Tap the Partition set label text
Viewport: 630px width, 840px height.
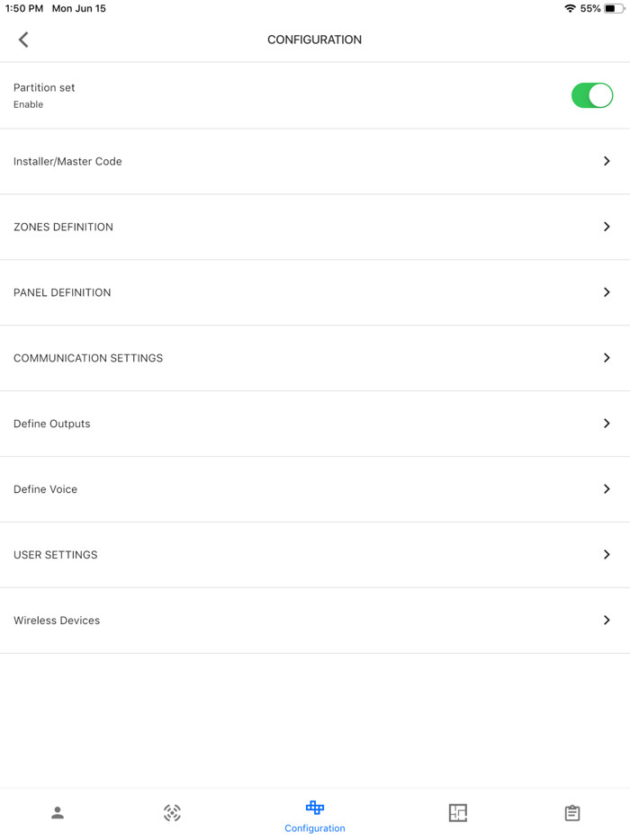point(44,88)
